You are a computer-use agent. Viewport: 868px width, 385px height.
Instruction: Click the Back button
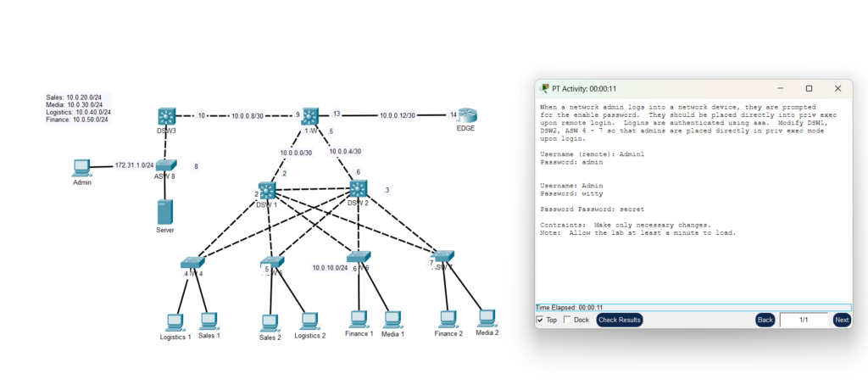(x=765, y=320)
